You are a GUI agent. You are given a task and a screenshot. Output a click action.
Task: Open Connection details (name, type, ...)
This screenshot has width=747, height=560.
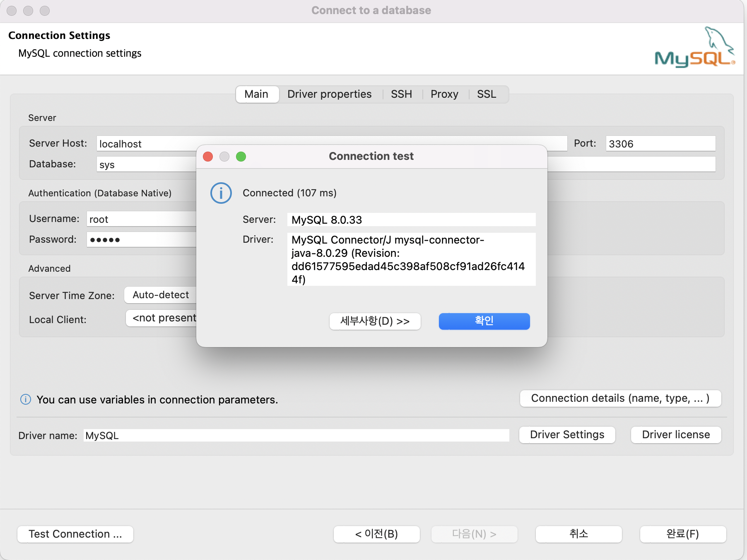pyautogui.click(x=621, y=398)
